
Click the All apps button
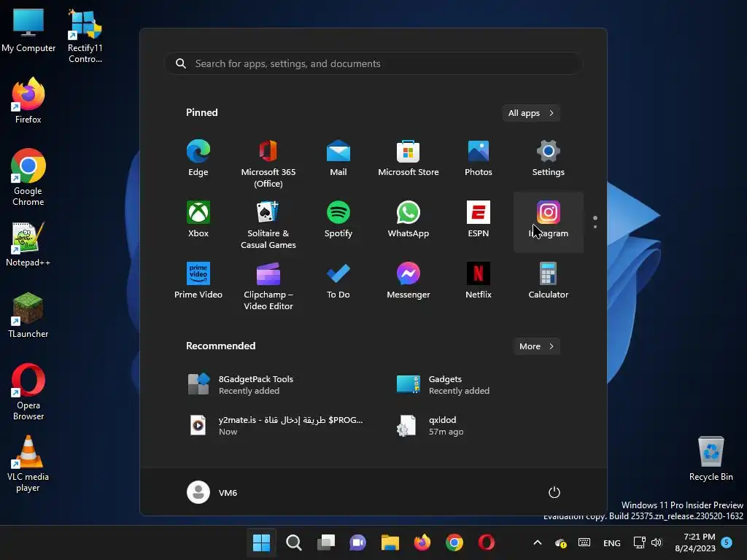(x=531, y=113)
